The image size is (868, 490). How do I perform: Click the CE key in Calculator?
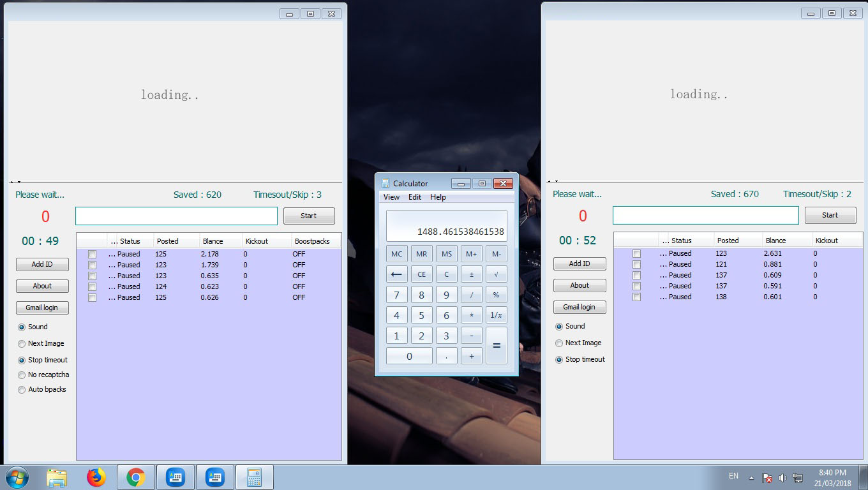pos(421,274)
